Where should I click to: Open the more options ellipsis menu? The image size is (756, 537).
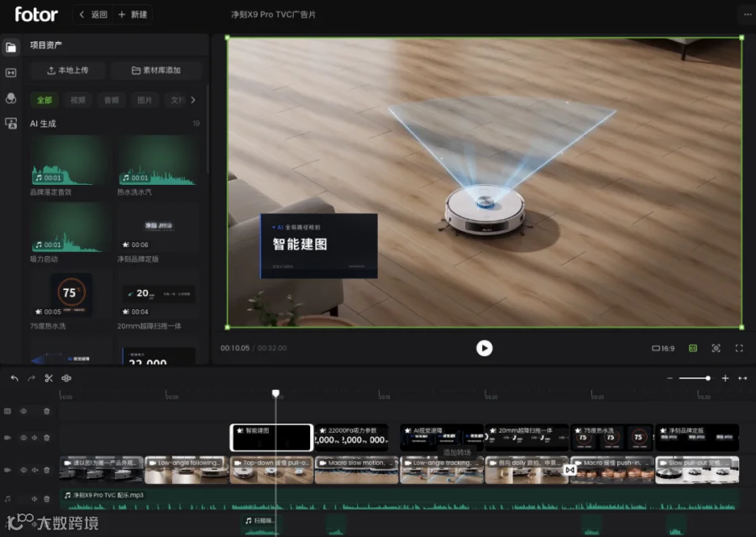748,14
